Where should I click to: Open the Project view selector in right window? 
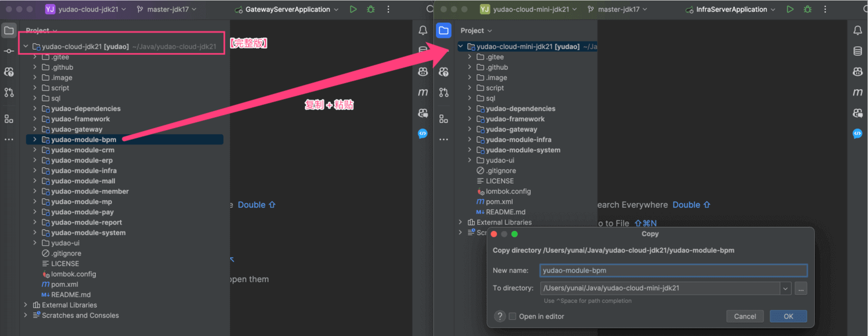tap(476, 31)
